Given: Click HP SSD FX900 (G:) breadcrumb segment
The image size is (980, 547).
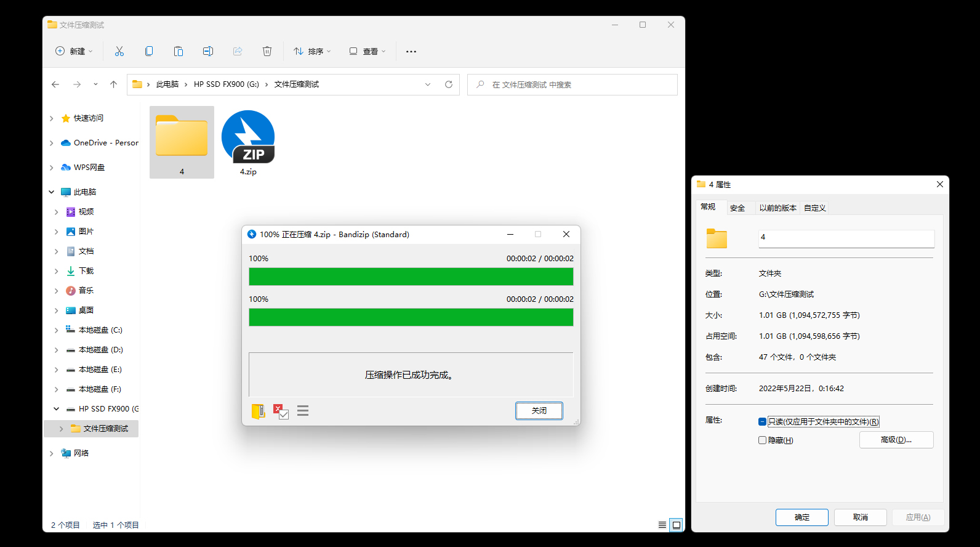Looking at the screenshot, I should [227, 84].
